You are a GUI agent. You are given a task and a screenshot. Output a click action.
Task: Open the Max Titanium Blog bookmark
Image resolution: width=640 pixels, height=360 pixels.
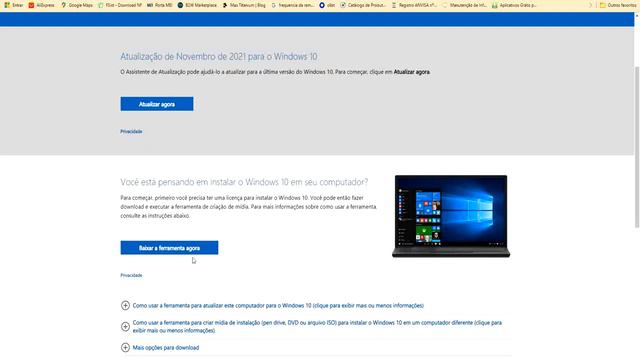pyautogui.click(x=244, y=5)
